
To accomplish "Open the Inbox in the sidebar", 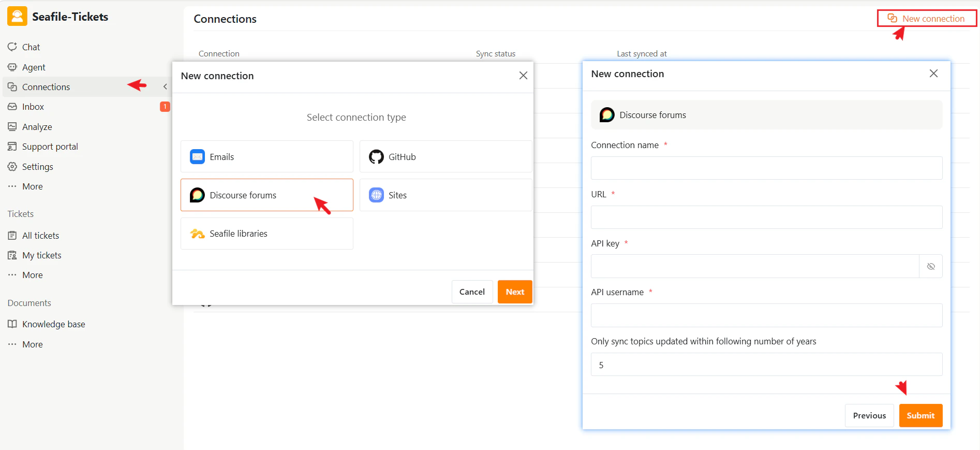I will (x=33, y=107).
